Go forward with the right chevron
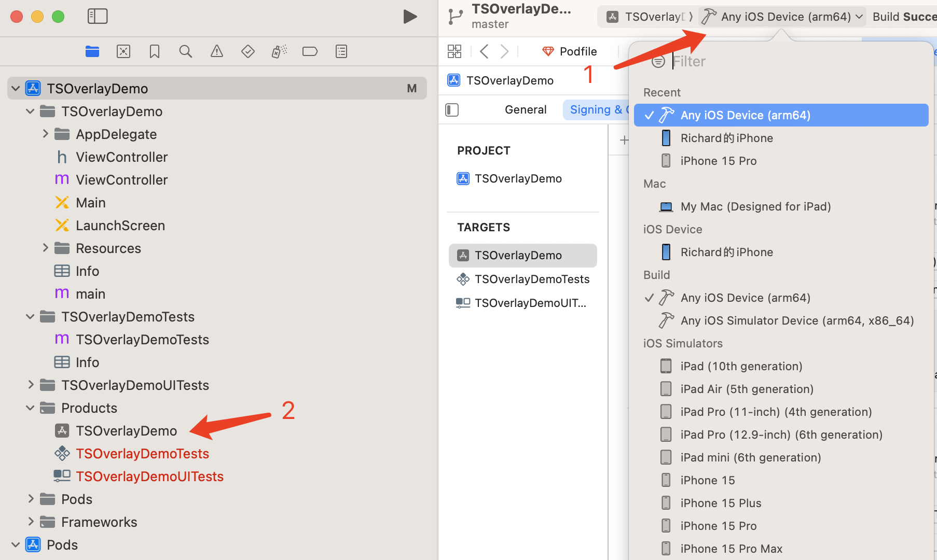The width and height of the screenshot is (937, 560). click(x=504, y=51)
